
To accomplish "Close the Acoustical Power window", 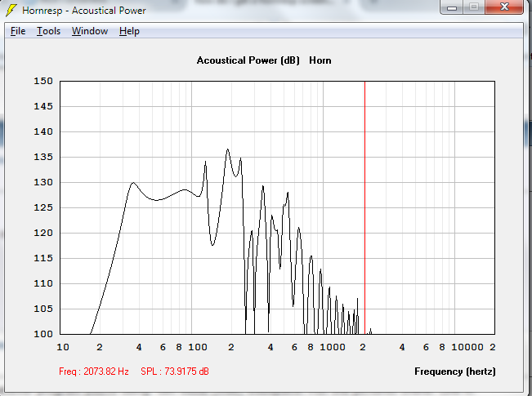I will pos(504,7).
